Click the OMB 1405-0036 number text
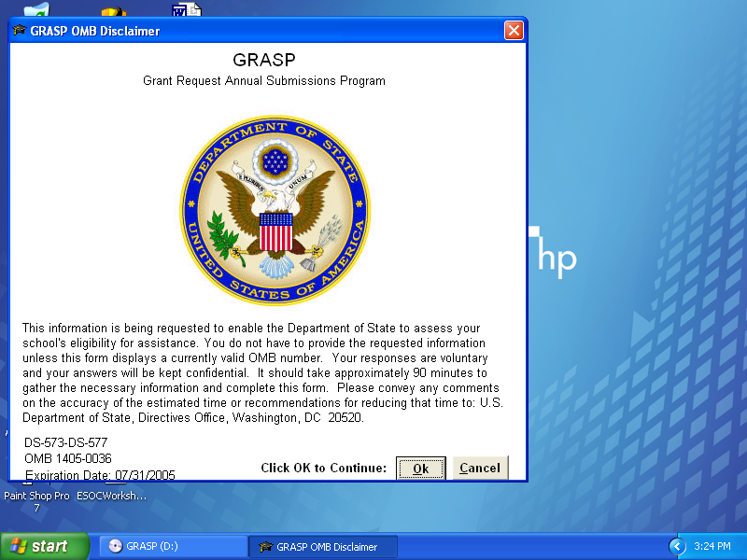 (x=67, y=458)
